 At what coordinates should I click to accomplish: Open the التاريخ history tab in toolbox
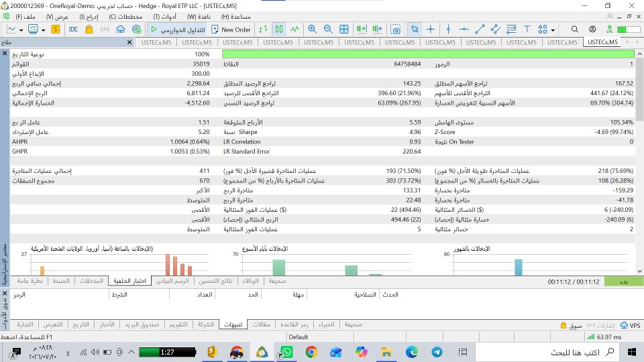click(x=81, y=324)
